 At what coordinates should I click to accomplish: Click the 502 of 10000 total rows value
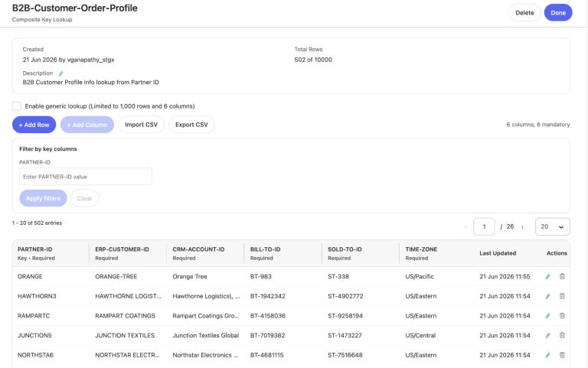(x=313, y=60)
